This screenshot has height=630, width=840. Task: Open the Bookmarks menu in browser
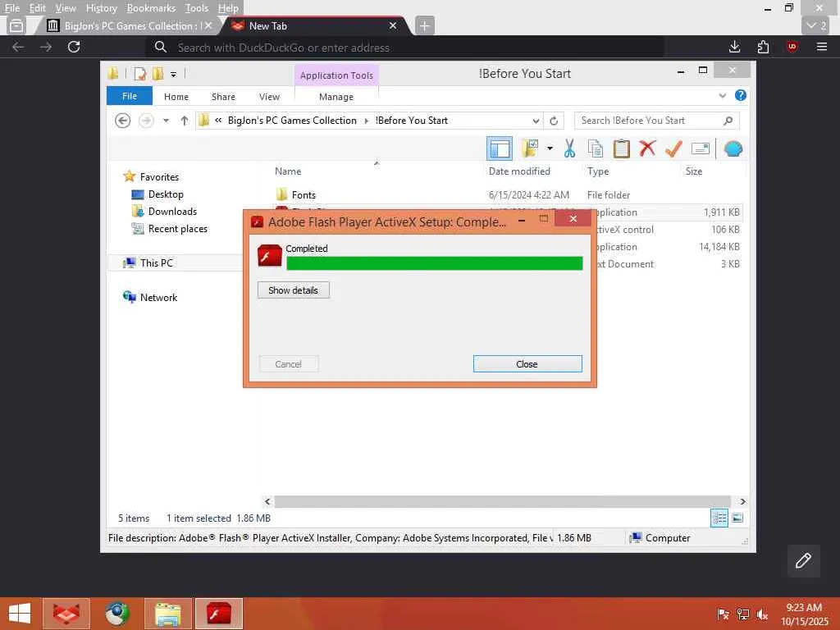(x=151, y=8)
